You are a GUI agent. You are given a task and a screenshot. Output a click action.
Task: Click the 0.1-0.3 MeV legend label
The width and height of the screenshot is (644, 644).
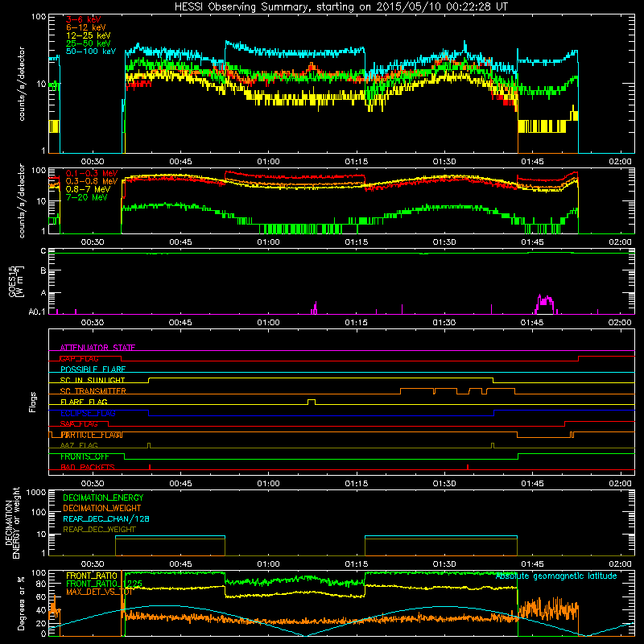[92, 173]
